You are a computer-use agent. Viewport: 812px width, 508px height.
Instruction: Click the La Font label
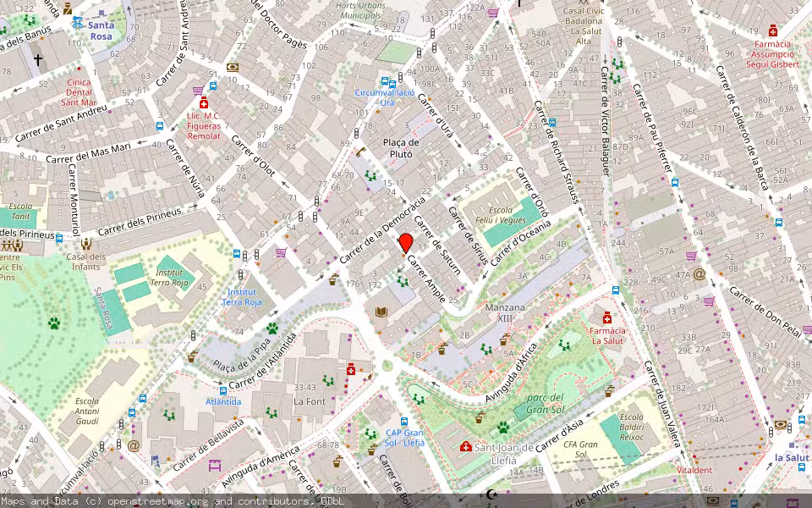pyautogui.click(x=310, y=401)
